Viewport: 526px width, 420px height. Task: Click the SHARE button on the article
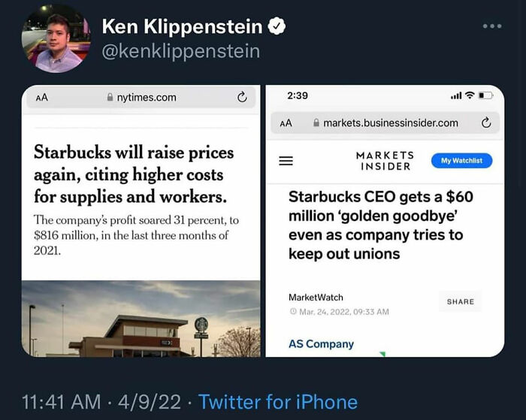click(x=460, y=301)
